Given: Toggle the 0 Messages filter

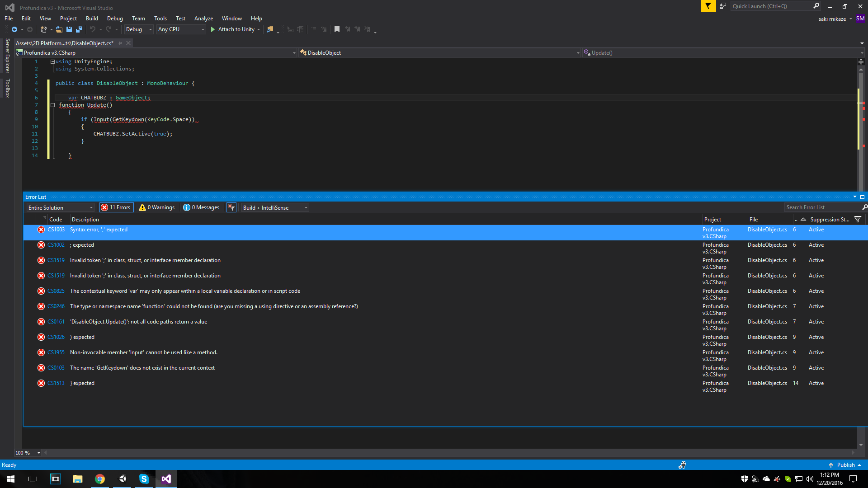Looking at the screenshot, I should pos(202,207).
